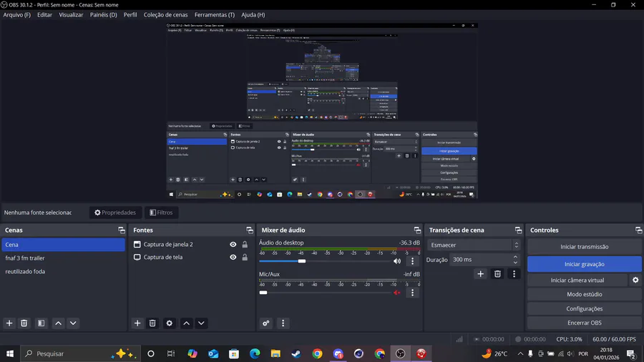Lock Captura de tela source
Screen dimensions: 644x362
[x=245, y=257]
